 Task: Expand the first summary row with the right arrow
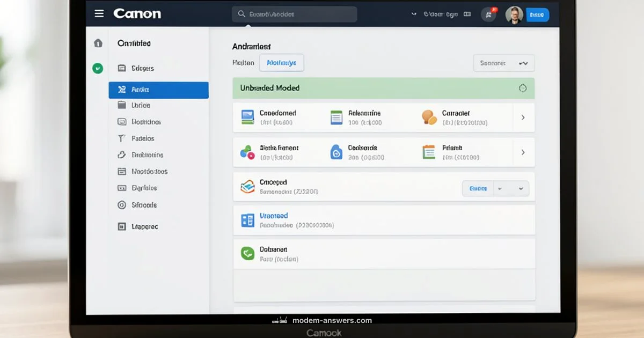pyautogui.click(x=523, y=117)
